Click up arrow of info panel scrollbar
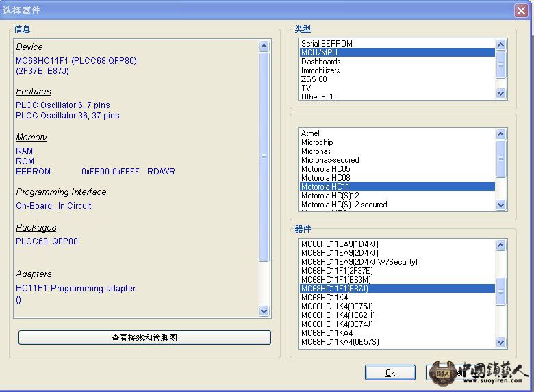The width and height of the screenshot is (534, 392). click(x=264, y=46)
